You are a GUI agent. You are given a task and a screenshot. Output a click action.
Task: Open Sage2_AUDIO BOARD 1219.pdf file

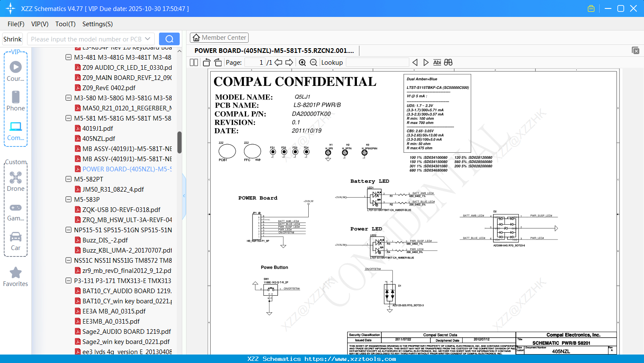pos(126,331)
